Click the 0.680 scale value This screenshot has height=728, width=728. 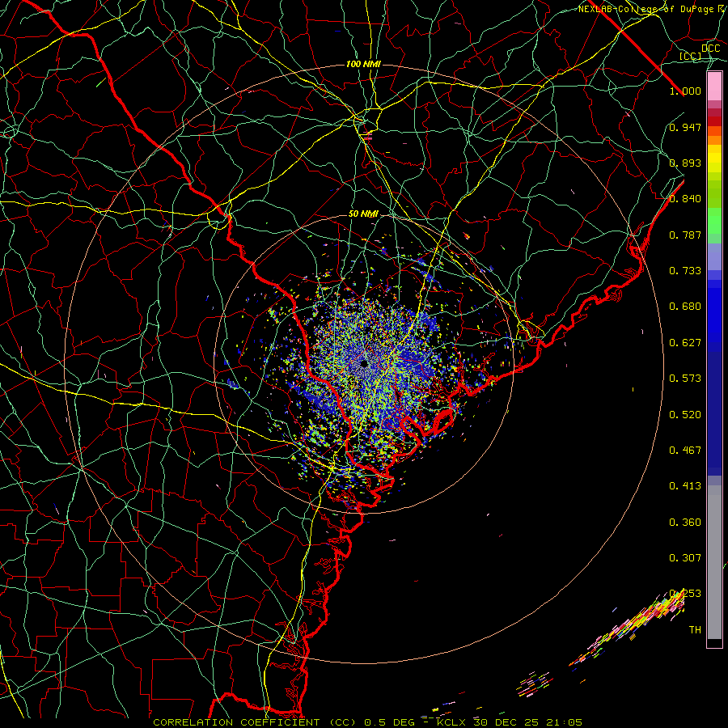[x=685, y=307]
